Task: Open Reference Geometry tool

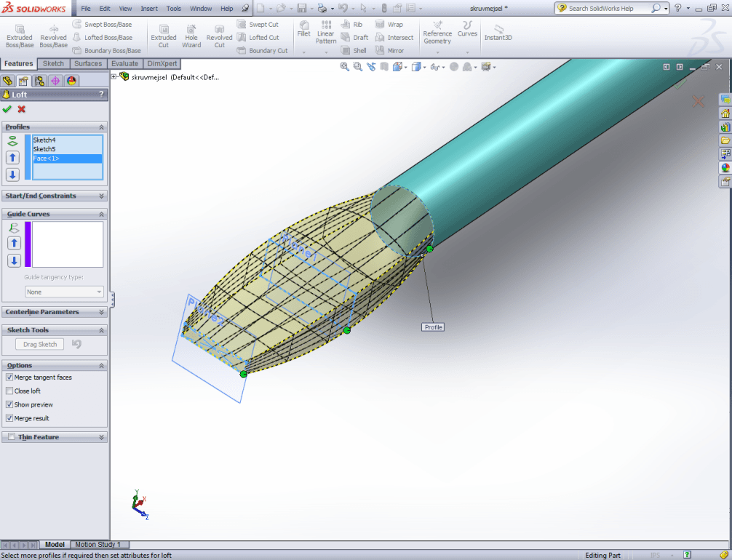Action: pos(437,33)
